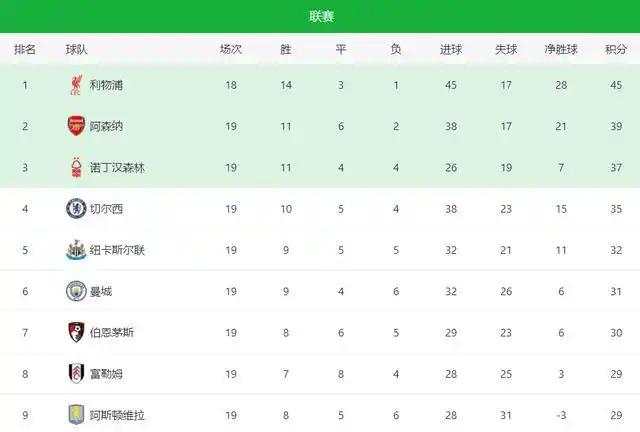This screenshot has width=640, height=432.
Task: Click the Fulham club crest icon
Action: [x=75, y=373]
